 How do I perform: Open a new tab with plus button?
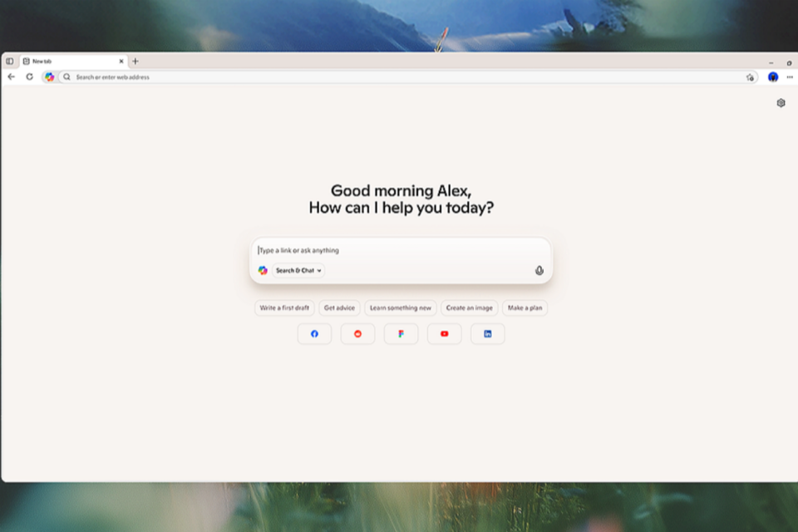click(x=135, y=61)
